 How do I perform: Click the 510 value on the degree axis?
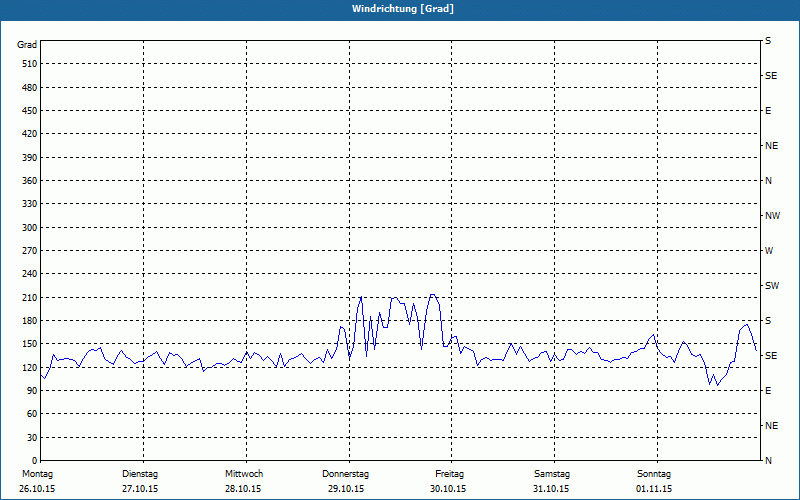click(x=30, y=64)
